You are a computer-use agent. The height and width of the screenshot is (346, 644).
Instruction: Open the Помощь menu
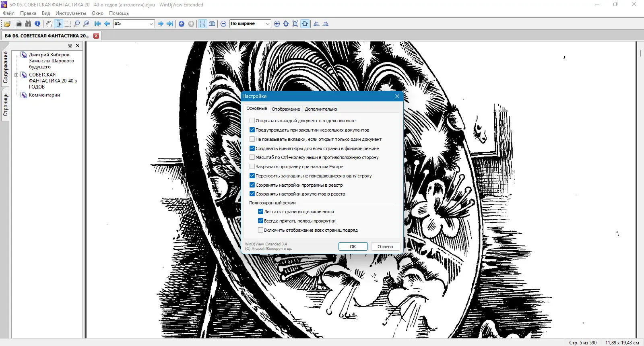(x=119, y=13)
